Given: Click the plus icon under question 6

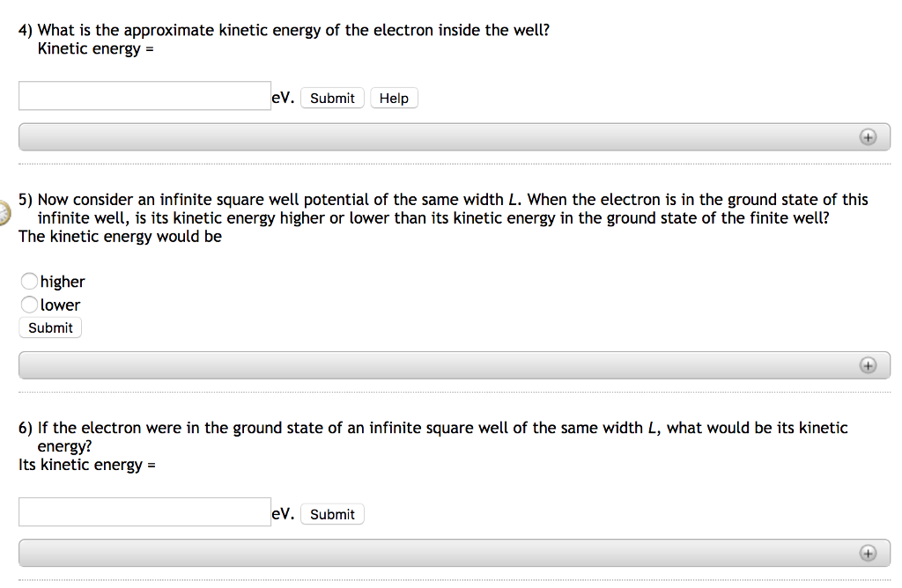Looking at the screenshot, I should tap(868, 553).
